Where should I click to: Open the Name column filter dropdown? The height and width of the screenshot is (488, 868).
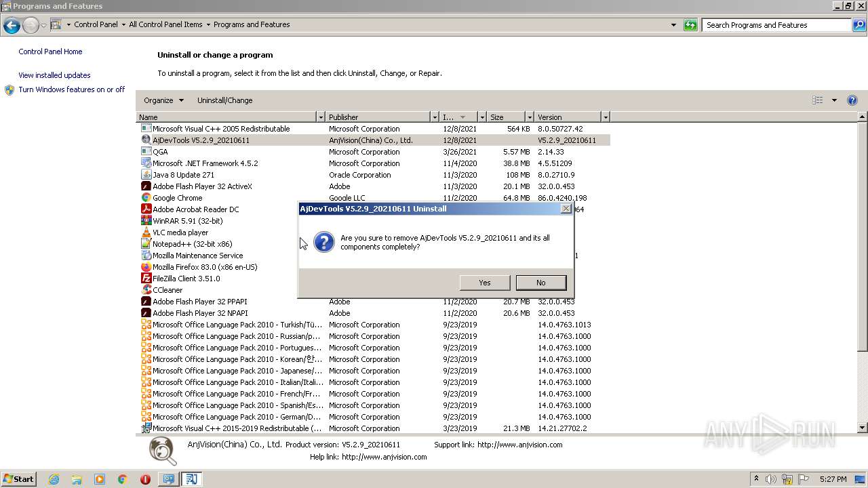(321, 117)
